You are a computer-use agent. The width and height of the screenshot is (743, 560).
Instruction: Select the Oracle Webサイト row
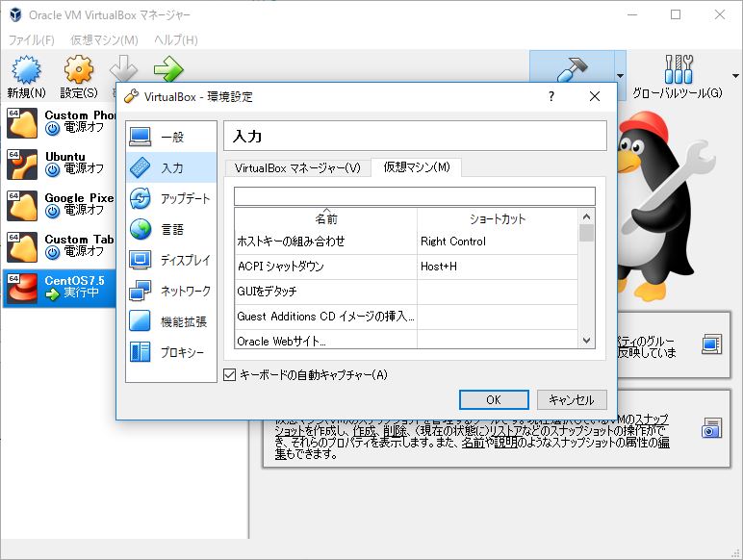406,340
